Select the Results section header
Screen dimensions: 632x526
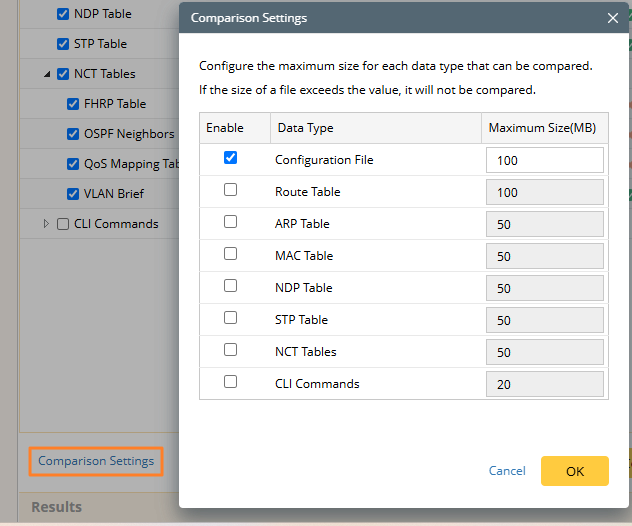point(57,507)
